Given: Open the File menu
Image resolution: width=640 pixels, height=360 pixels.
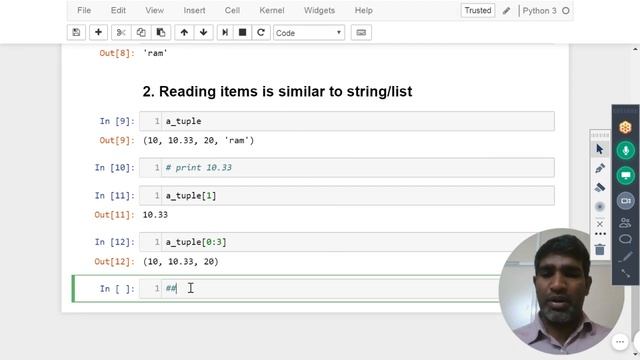Looking at the screenshot, I should [x=84, y=11].
